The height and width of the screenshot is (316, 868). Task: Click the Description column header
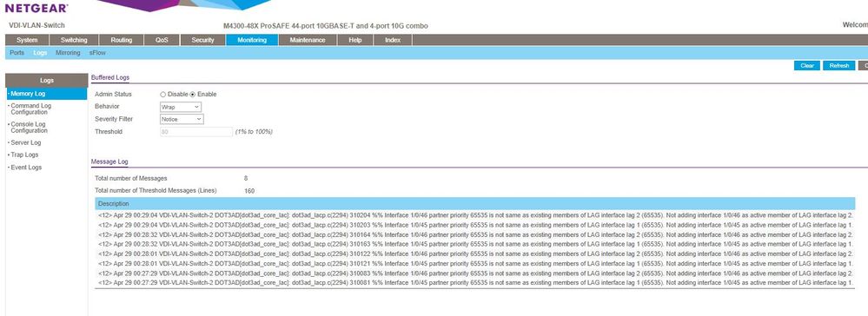(474, 204)
